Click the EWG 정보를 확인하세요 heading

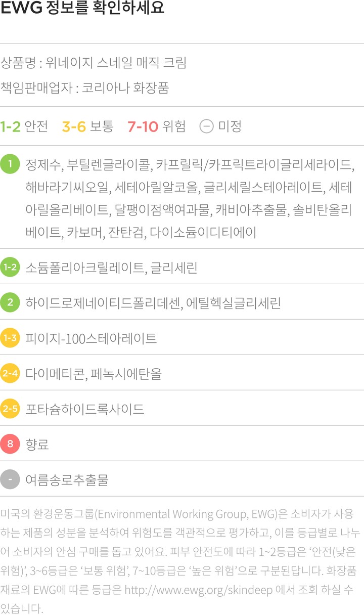(82, 10)
